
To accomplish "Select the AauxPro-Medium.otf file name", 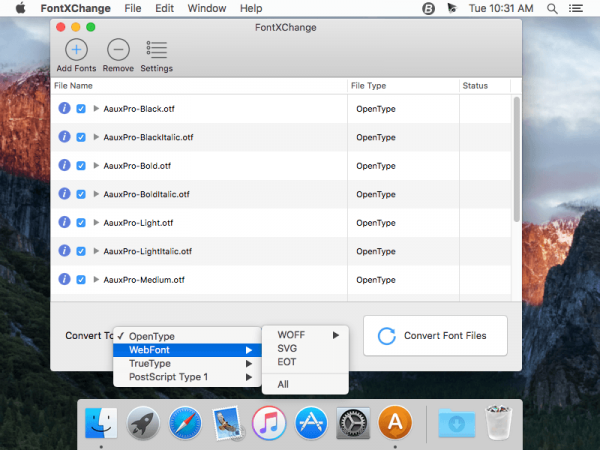I will [x=144, y=280].
